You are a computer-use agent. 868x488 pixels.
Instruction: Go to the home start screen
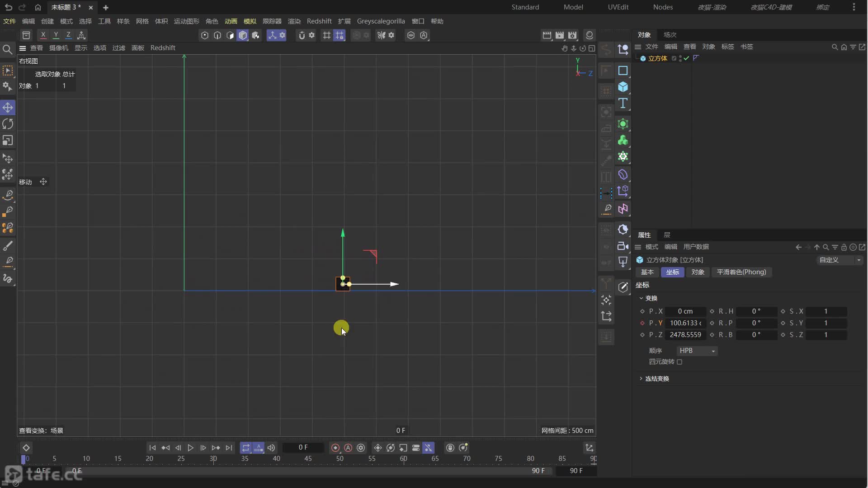click(38, 7)
